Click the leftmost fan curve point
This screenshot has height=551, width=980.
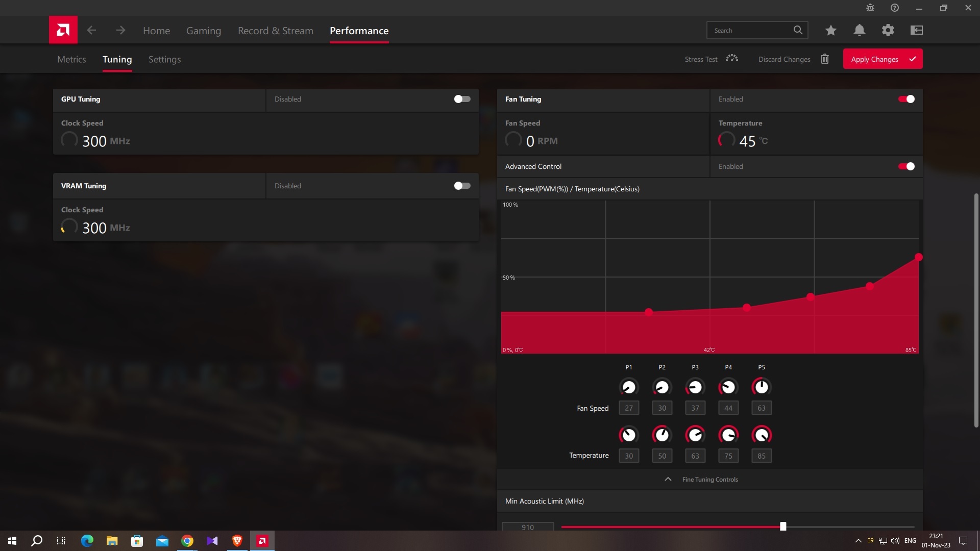(x=648, y=312)
